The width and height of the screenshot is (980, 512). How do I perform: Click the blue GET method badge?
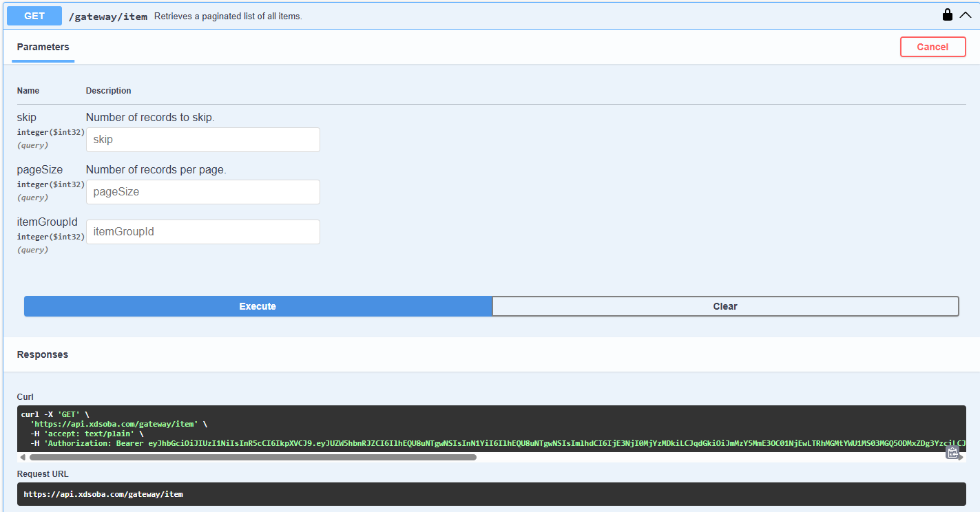tap(34, 16)
